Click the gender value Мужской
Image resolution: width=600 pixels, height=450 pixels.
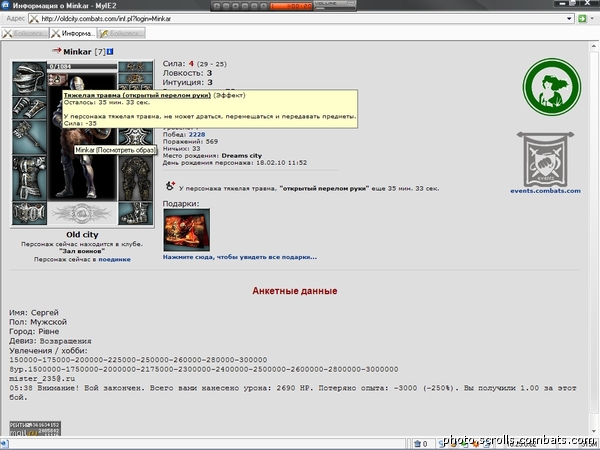(x=49, y=322)
